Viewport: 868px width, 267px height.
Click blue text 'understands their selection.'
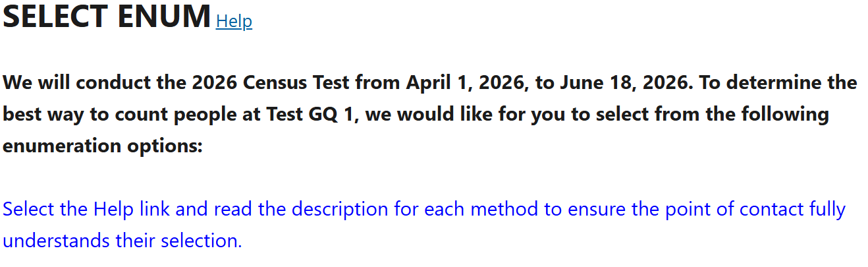(122, 241)
